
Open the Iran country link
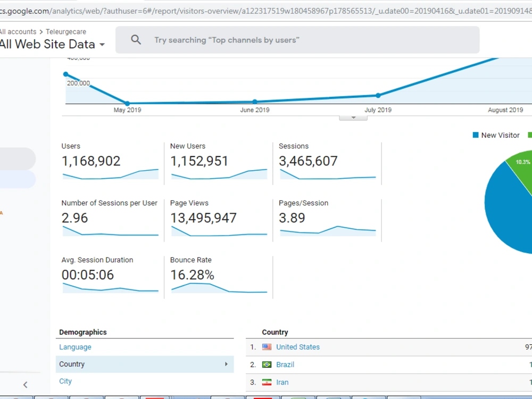[282, 382]
